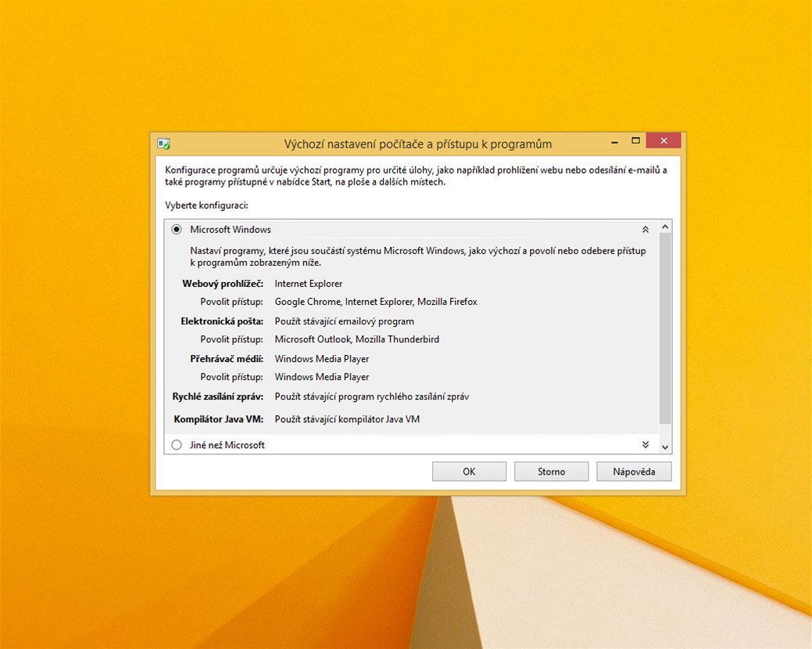Choose the Jiné než Microsoft radio option
Screen dimensions: 812x649
click(x=176, y=445)
